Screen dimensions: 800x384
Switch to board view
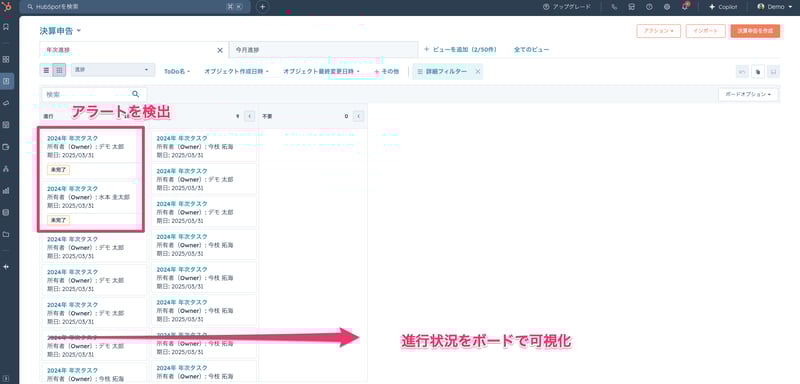click(59, 70)
